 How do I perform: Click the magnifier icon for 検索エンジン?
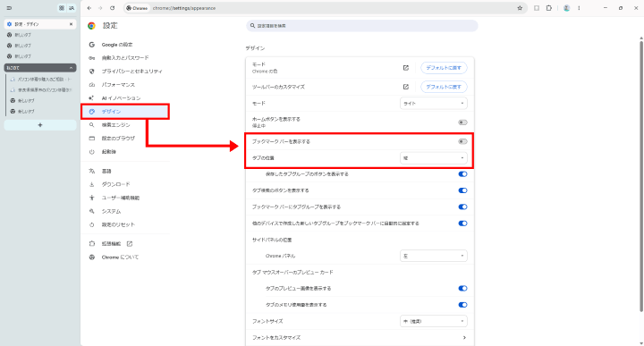92,125
